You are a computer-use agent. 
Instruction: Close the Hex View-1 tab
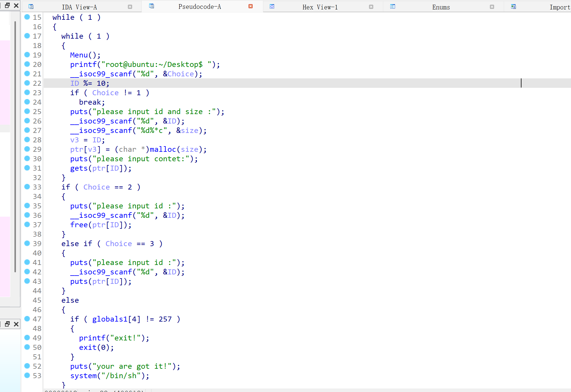click(371, 7)
